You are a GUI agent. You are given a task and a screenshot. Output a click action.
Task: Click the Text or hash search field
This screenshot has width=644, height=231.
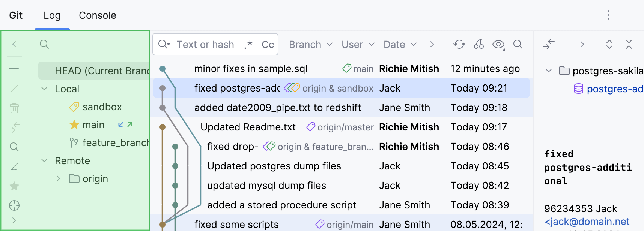click(205, 45)
